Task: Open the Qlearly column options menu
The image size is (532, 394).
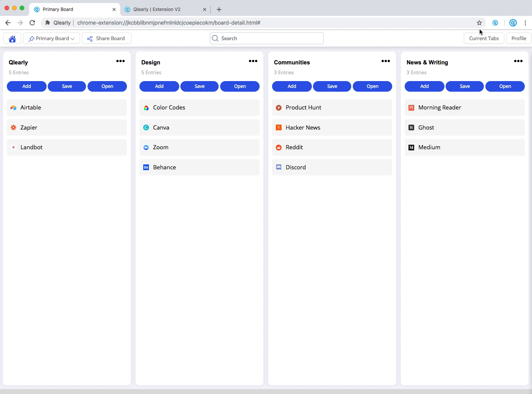Action: pyautogui.click(x=120, y=61)
